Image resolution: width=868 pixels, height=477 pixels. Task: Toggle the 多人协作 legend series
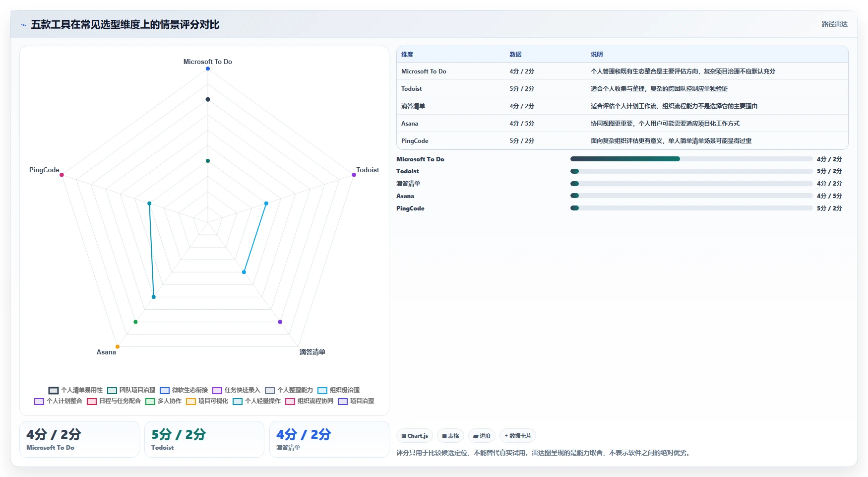click(x=163, y=401)
